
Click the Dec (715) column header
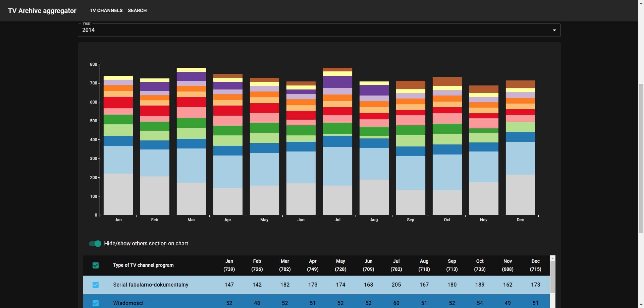[x=535, y=265]
